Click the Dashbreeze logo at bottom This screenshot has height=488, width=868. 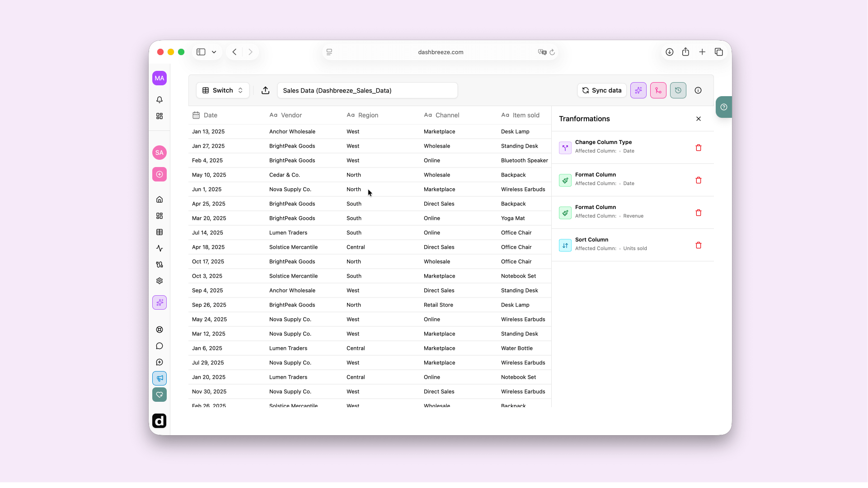click(159, 421)
